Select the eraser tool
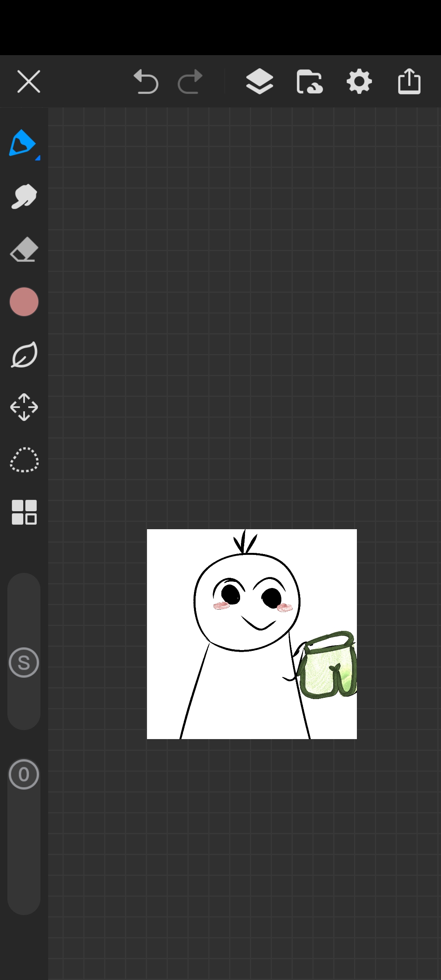Image resolution: width=441 pixels, height=980 pixels. click(x=24, y=249)
